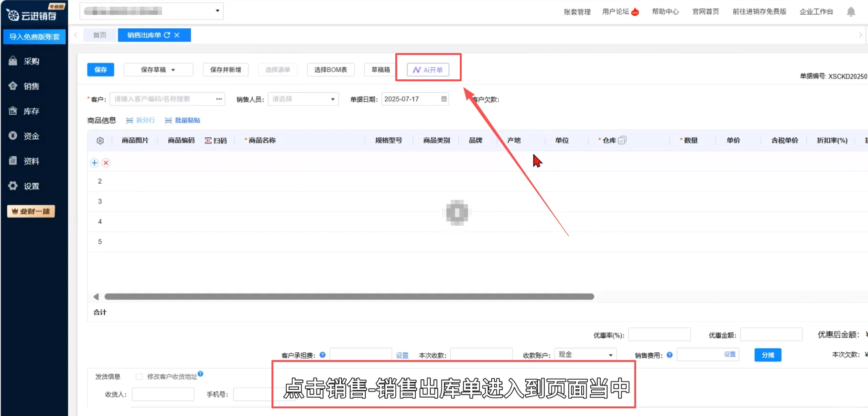Toggle 修改客户收货地址 checkbox

click(x=139, y=376)
